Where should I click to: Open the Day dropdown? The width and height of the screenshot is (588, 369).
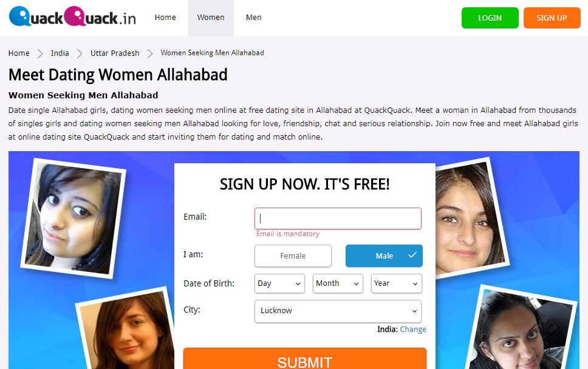tap(279, 283)
